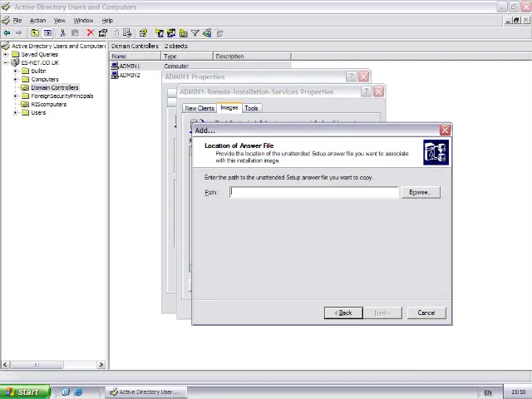
Task: Select the Users tree item
Action: [38, 113]
